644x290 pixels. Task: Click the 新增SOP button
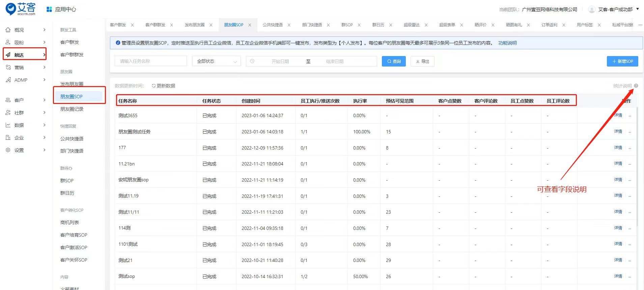click(x=622, y=61)
